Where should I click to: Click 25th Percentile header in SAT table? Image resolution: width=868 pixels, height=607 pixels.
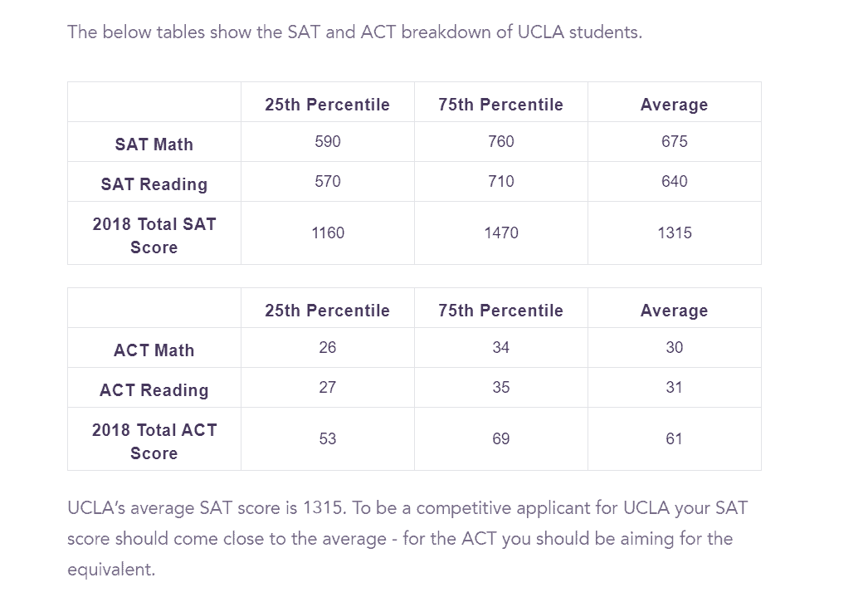pyautogui.click(x=327, y=105)
